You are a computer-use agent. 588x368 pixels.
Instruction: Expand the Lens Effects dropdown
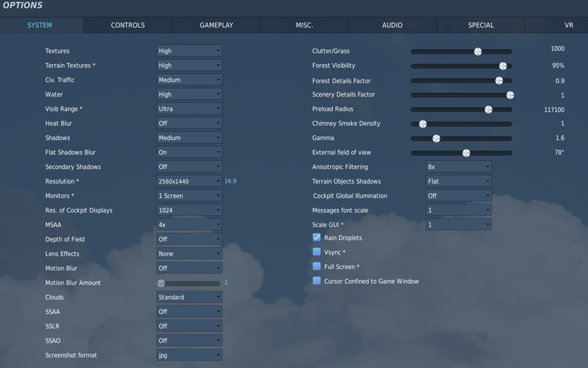point(189,253)
